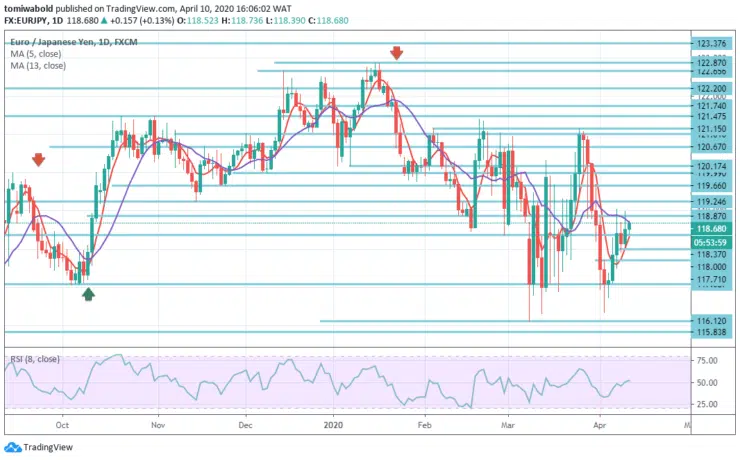Click the 123.376 price level label
Viewport: 740px width, 460px height.
tap(710, 43)
